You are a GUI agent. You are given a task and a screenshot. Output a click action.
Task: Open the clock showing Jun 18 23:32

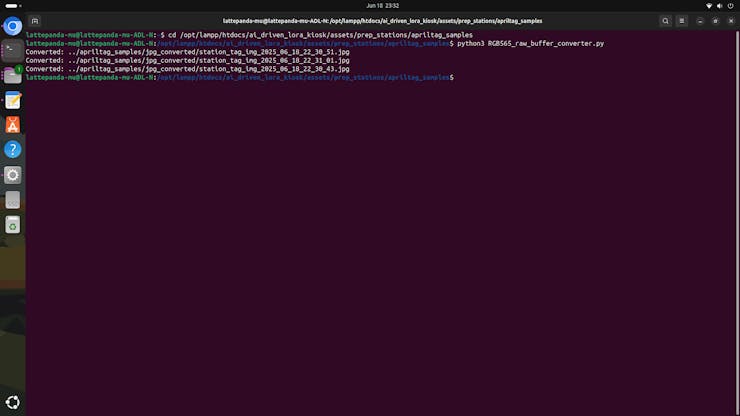383,6
